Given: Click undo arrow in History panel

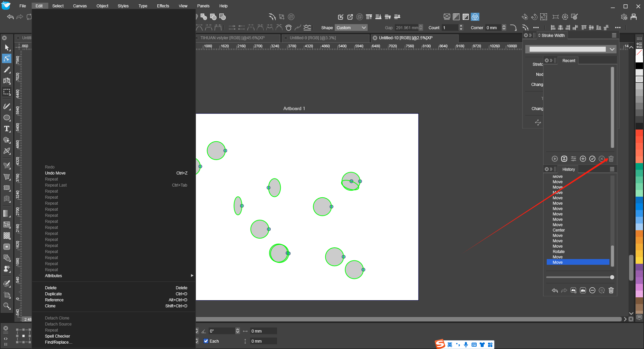Looking at the screenshot, I should pyautogui.click(x=555, y=290).
